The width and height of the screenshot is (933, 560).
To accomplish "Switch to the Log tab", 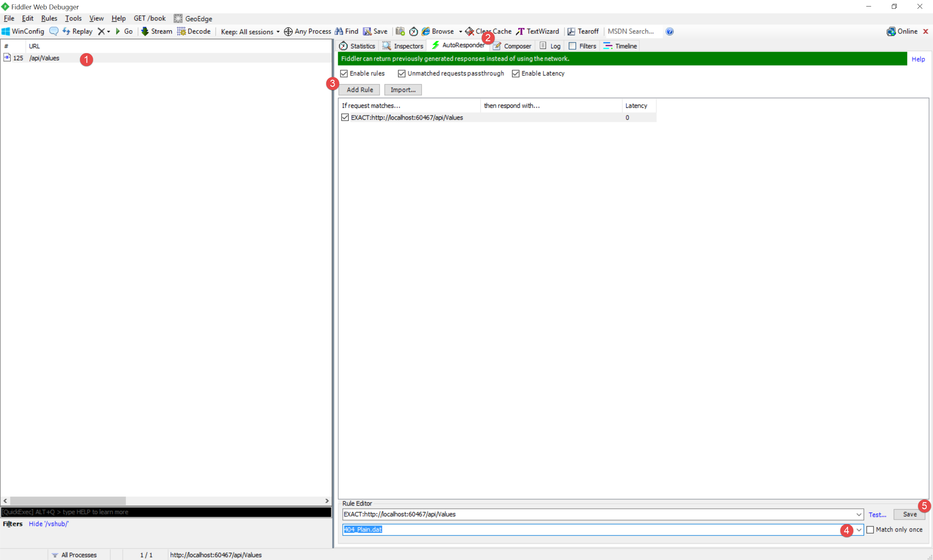I will tap(550, 46).
